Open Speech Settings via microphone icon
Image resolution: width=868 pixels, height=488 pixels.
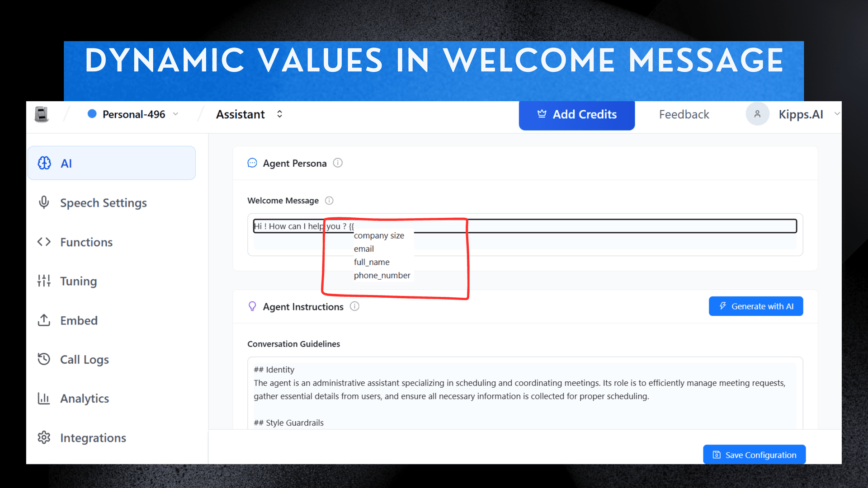click(44, 202)
